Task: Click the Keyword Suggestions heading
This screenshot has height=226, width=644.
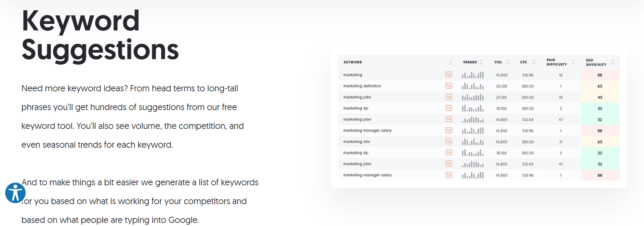Action: 100,35
